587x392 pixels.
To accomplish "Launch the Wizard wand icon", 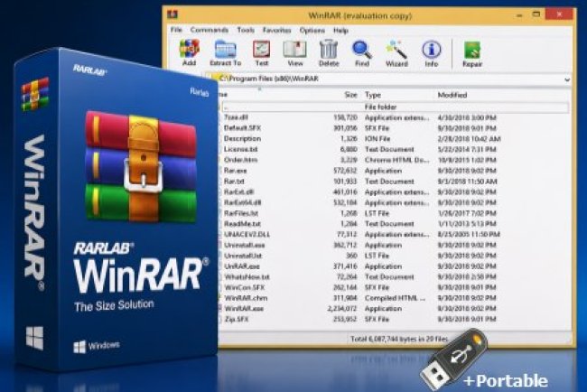I will point(396,53).
